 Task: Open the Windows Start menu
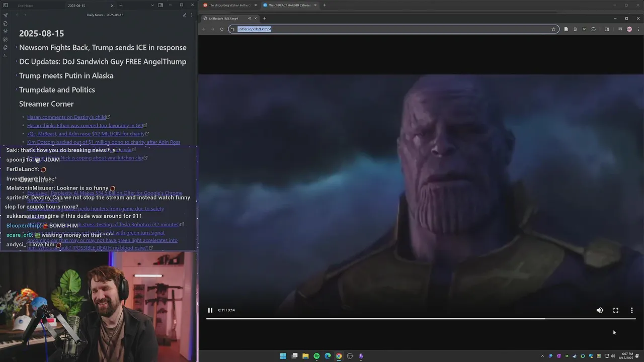click(x=283, y=356)
